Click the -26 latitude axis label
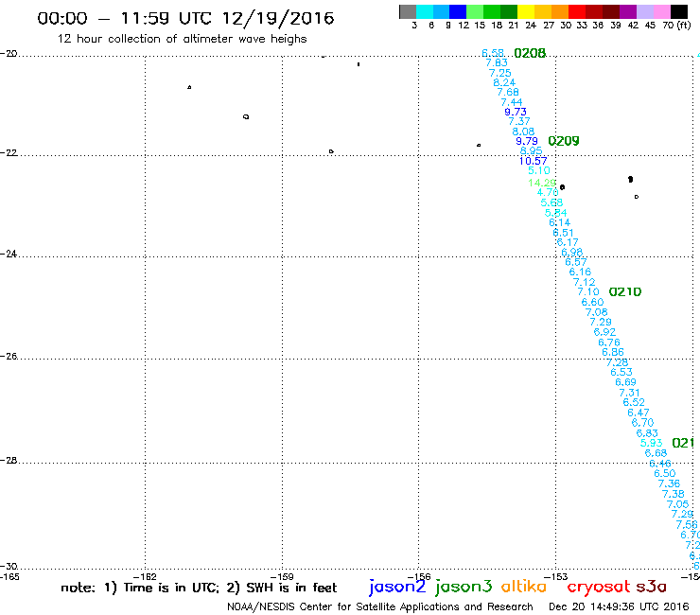The height and width of the screenshot is (615, 700). coord(9,357)
